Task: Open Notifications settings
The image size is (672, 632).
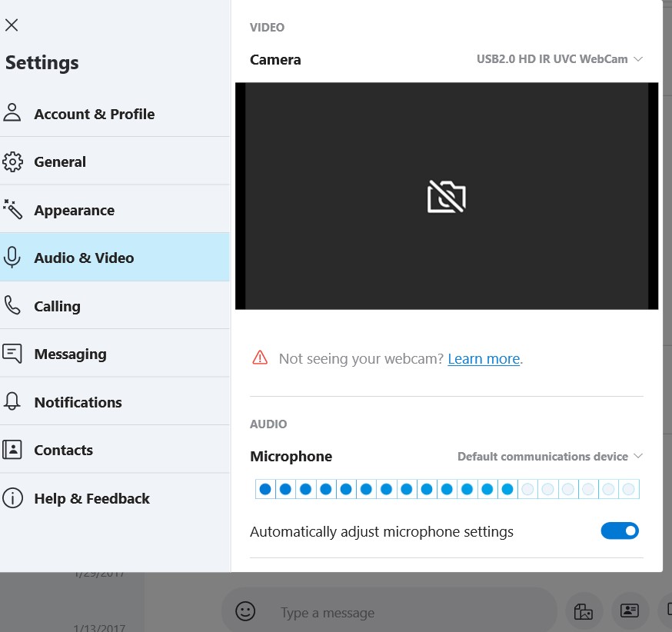Action: click(115, 401)
